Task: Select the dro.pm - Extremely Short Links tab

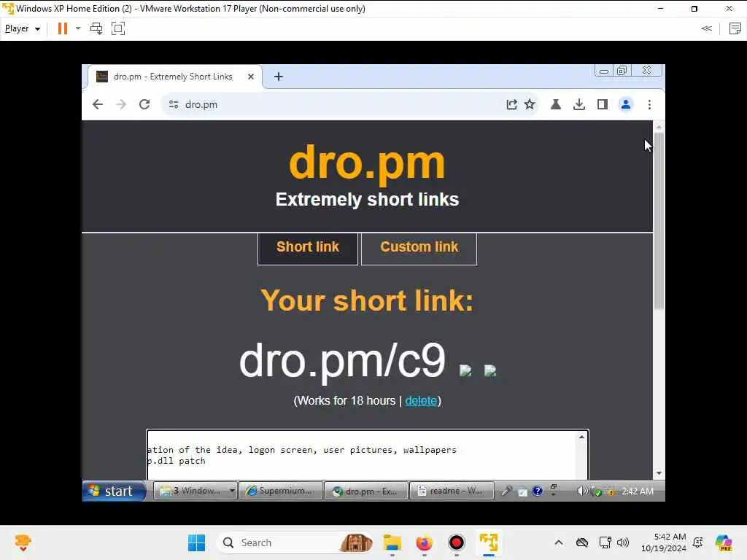Action: click(174, 77)
